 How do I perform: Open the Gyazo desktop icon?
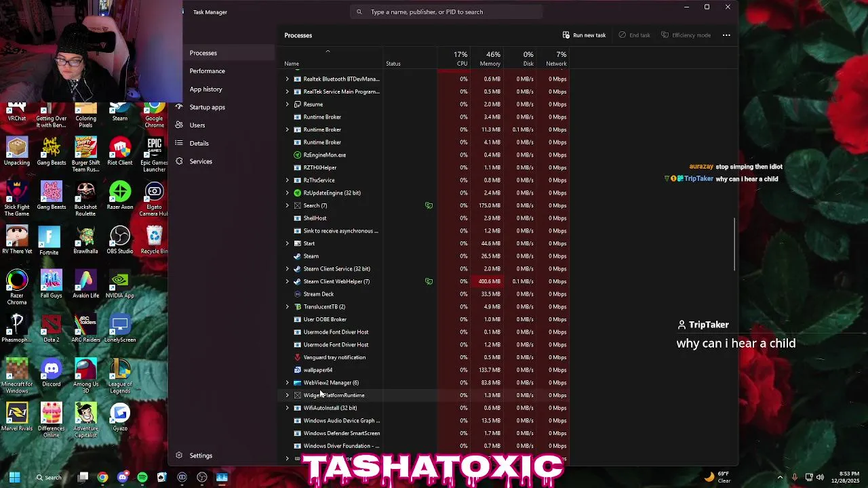pos(120,417)
